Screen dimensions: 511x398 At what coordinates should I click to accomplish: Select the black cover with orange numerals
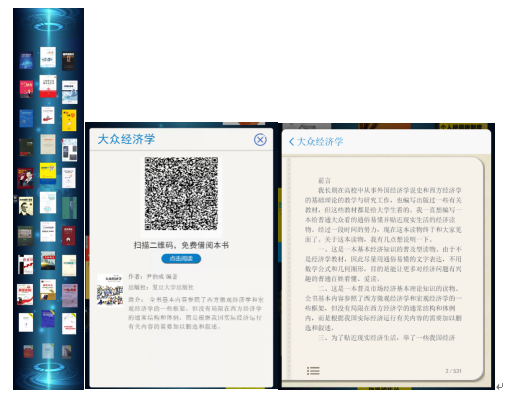click(x=68, y=61)
